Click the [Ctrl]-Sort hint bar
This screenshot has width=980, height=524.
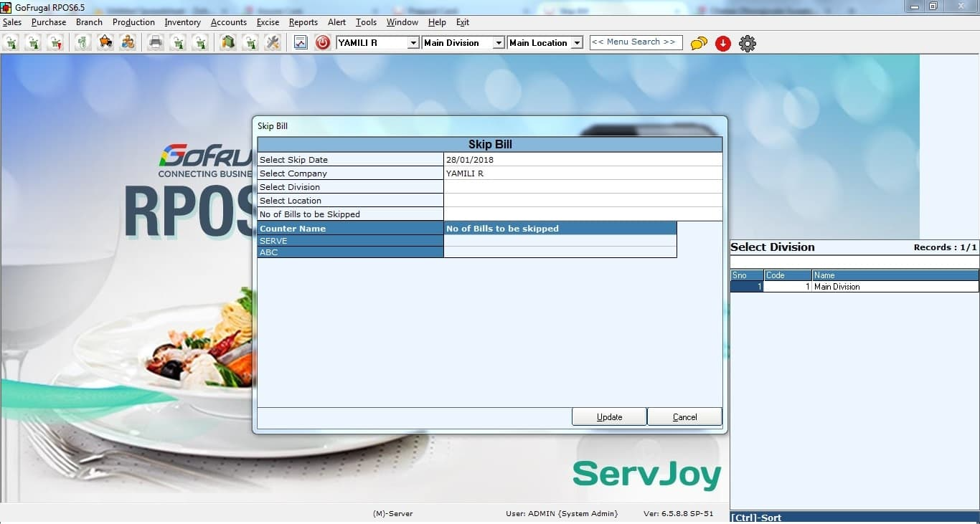tap(854, 518)
